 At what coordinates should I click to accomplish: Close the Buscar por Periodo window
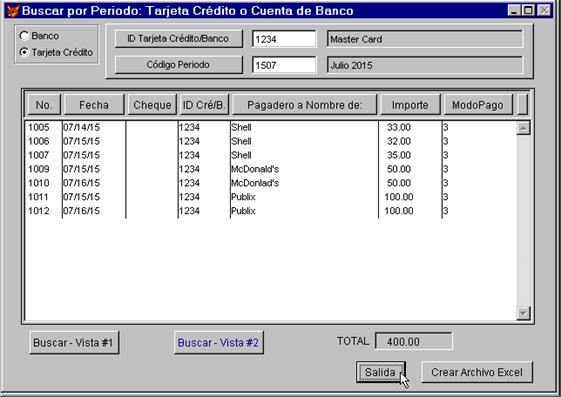coord(544,10)
